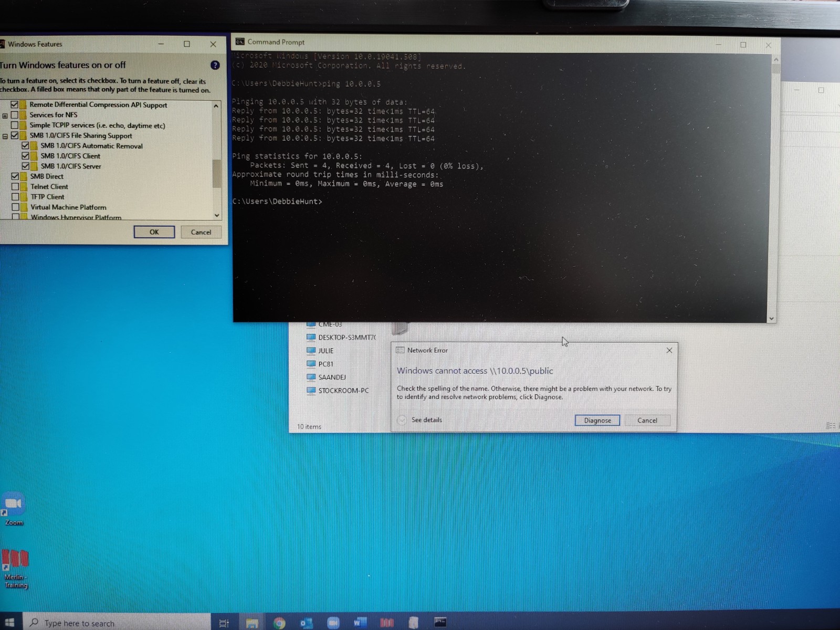Click the Command Prompt scroll-up arrow

[775, 59]
